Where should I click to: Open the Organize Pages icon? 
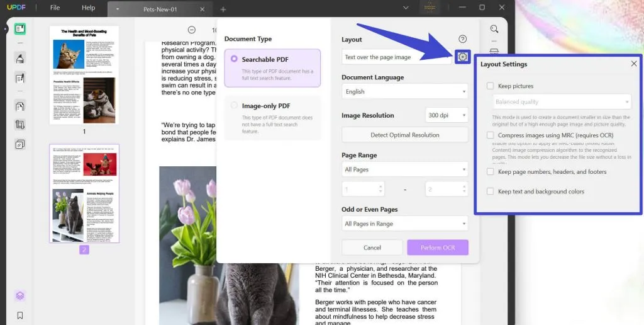point(19,106)
